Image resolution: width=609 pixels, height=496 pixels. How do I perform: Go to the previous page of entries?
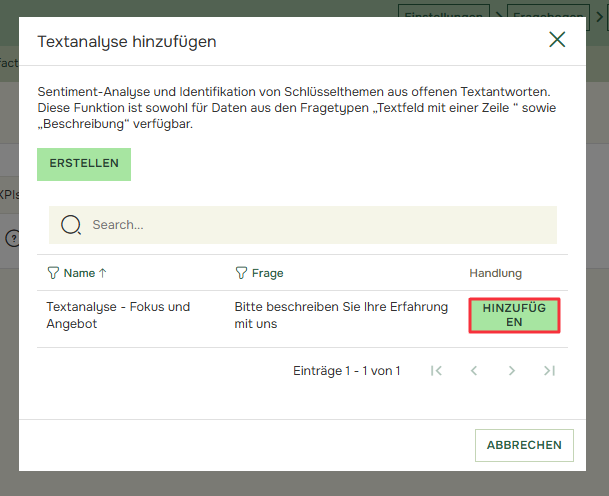pos(474,371)
